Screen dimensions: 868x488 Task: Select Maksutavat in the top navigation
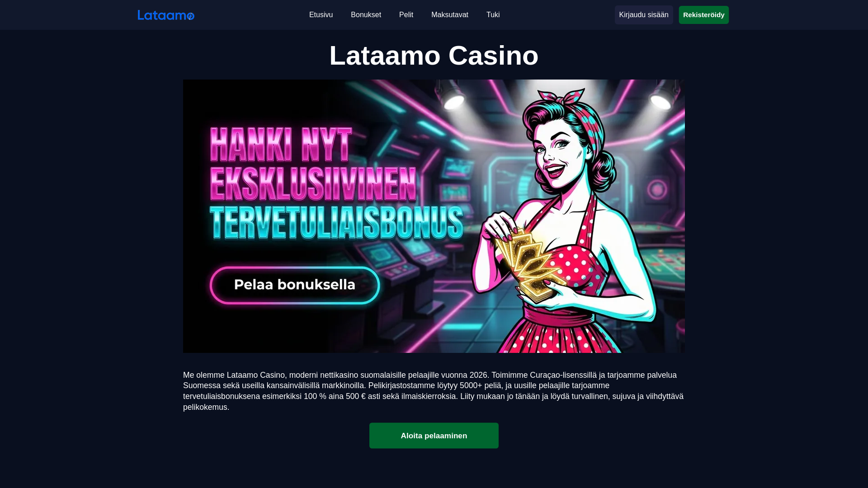[450, 15]
